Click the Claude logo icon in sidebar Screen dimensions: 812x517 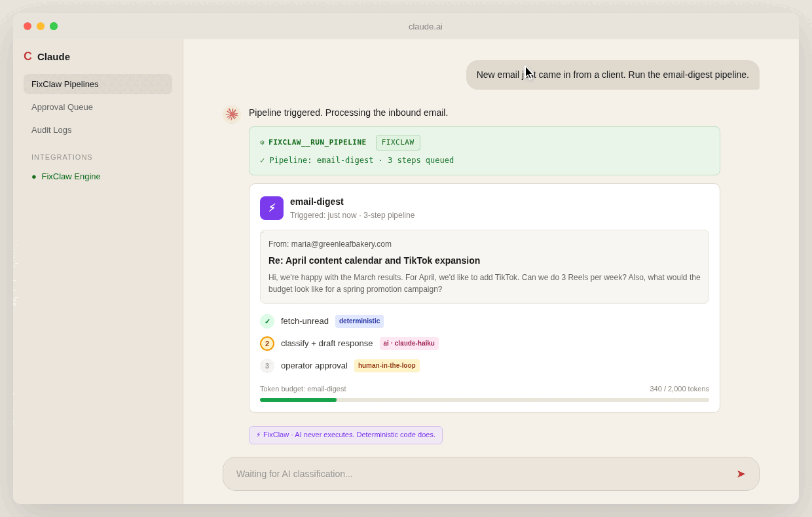28,56
